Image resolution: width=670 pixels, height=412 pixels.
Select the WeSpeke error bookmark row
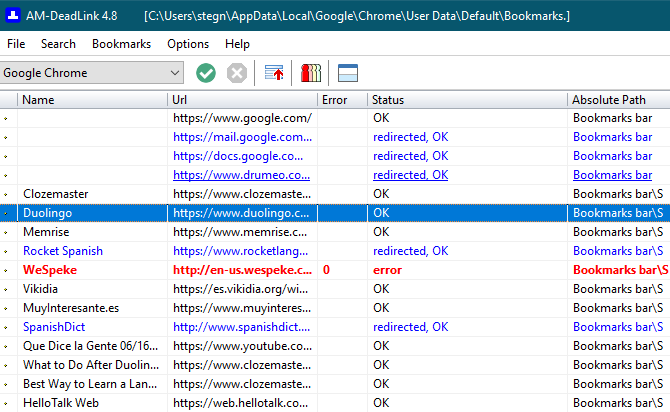pos(335,270)
